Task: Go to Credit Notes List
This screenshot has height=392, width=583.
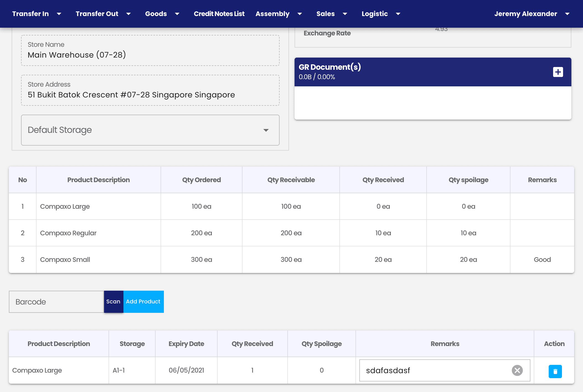Action: (x=219, y=14)
